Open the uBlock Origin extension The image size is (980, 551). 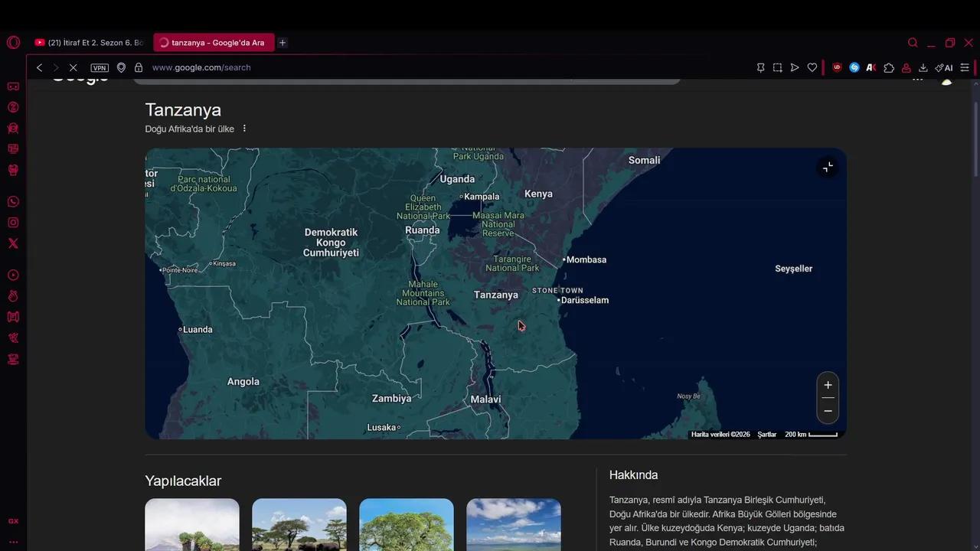[837, 67]
